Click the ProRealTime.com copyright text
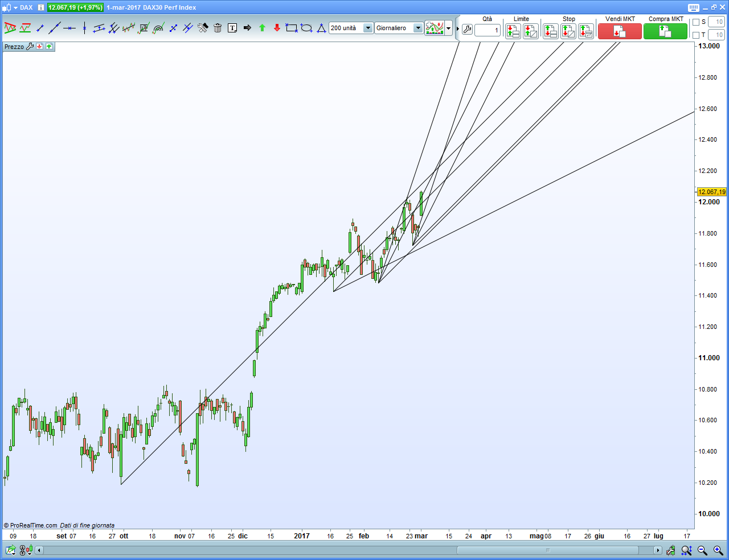 coord(31,525)
